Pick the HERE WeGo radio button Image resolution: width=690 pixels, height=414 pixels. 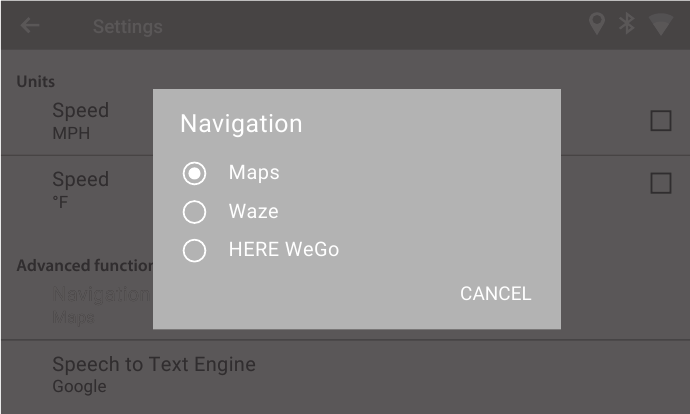(195, 250)
